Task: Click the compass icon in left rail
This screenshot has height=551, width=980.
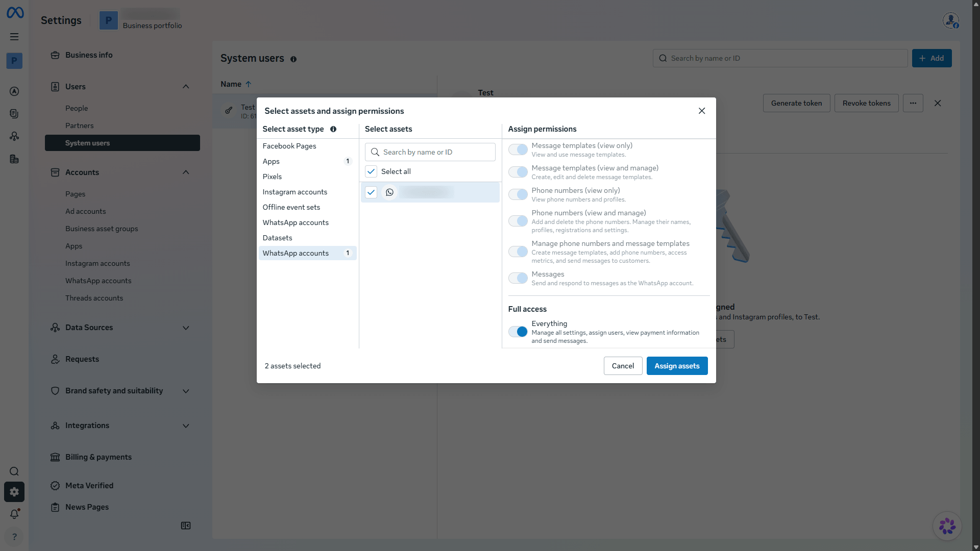Action: (14, 91)
